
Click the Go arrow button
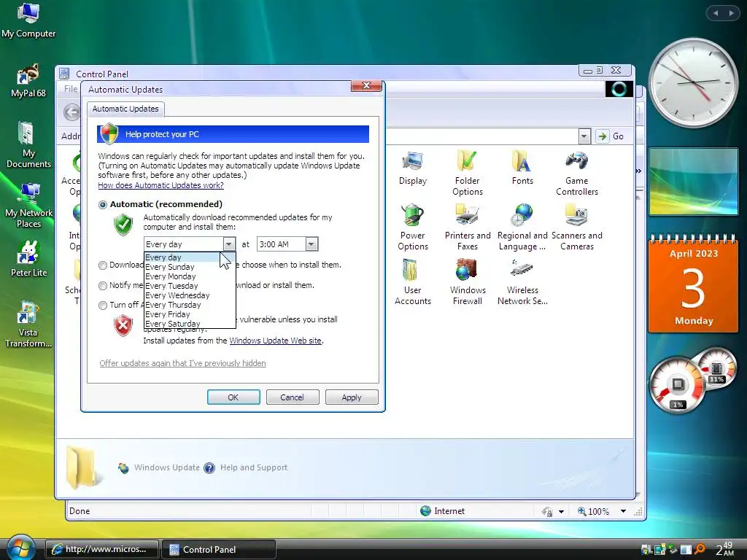click(602, 136)
